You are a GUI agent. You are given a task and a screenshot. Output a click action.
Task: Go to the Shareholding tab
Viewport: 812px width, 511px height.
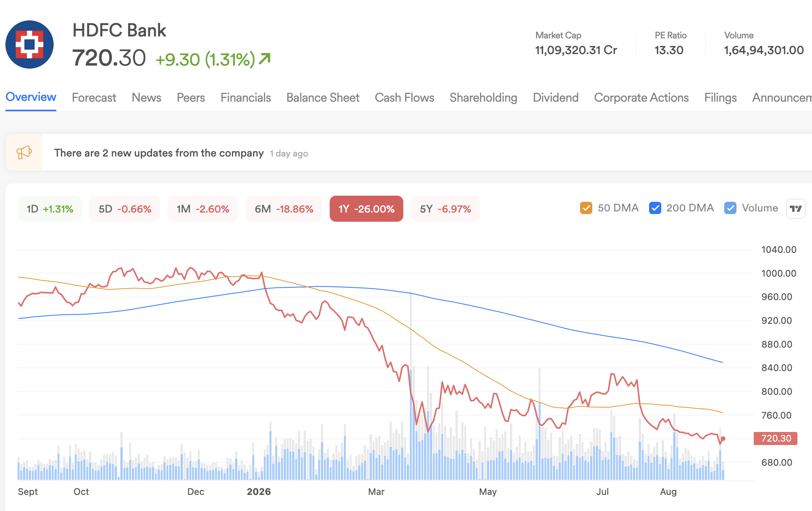[x=483, y=97]
